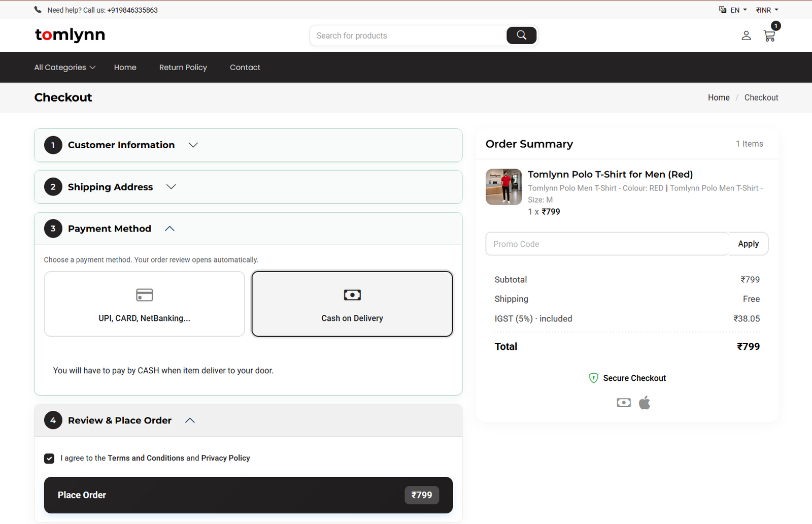Screen dimensions: 812x524
Task: Click the IGST (5%) · included label
Action: click(533, 318)
